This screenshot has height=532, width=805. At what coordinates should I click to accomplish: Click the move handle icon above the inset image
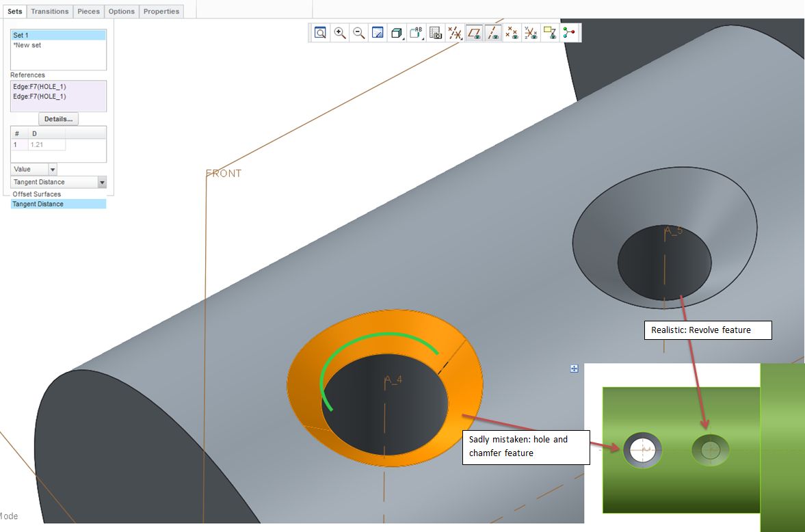[574, 368]
